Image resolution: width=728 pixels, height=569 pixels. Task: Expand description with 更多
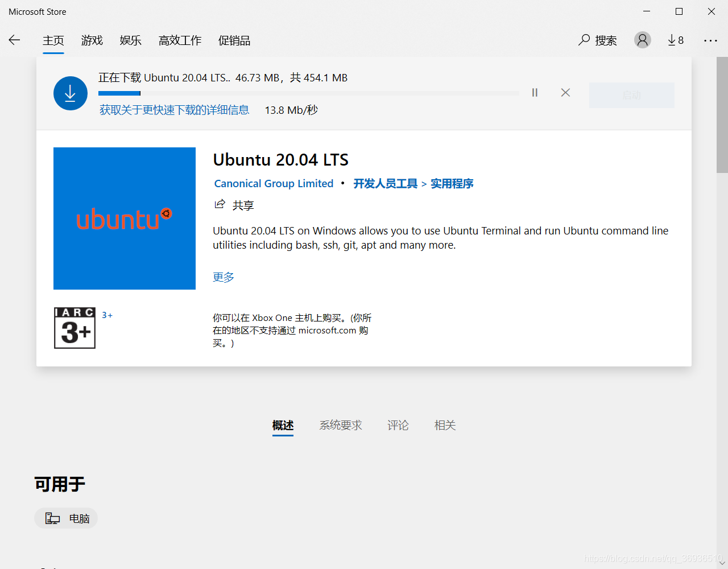click(x=224, y=277)
